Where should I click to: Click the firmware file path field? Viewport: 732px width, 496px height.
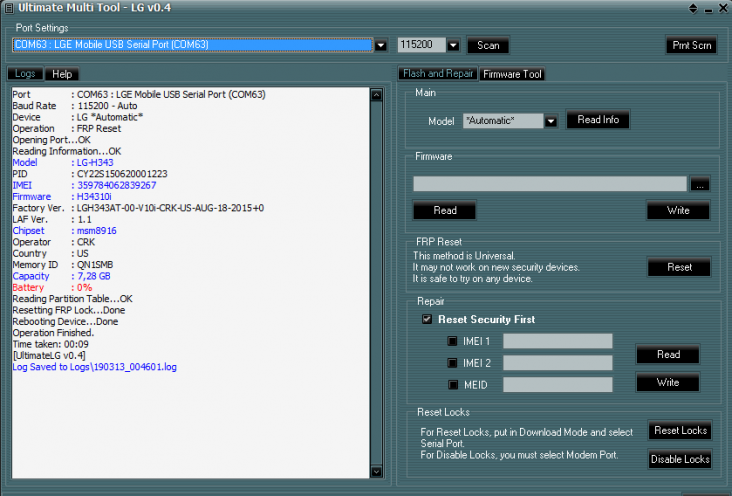[x=550, y=184]
